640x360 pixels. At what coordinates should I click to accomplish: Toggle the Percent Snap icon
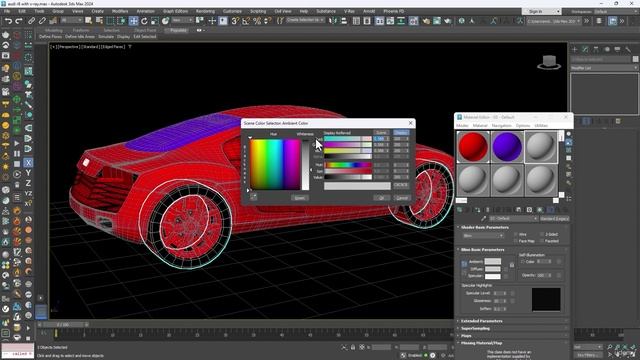257,21
